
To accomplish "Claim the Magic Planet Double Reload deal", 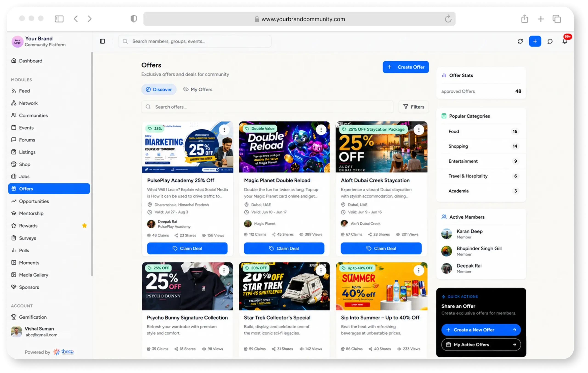I will point(284,248).
